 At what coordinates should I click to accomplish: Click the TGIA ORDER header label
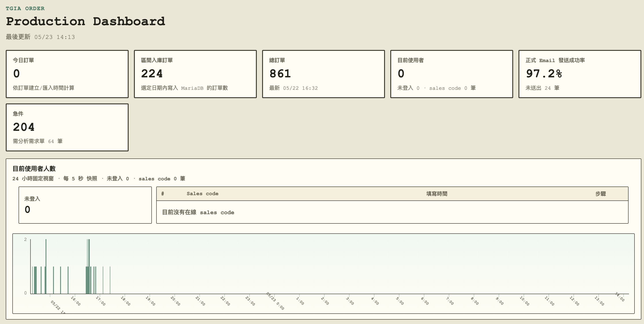[25, 8]
